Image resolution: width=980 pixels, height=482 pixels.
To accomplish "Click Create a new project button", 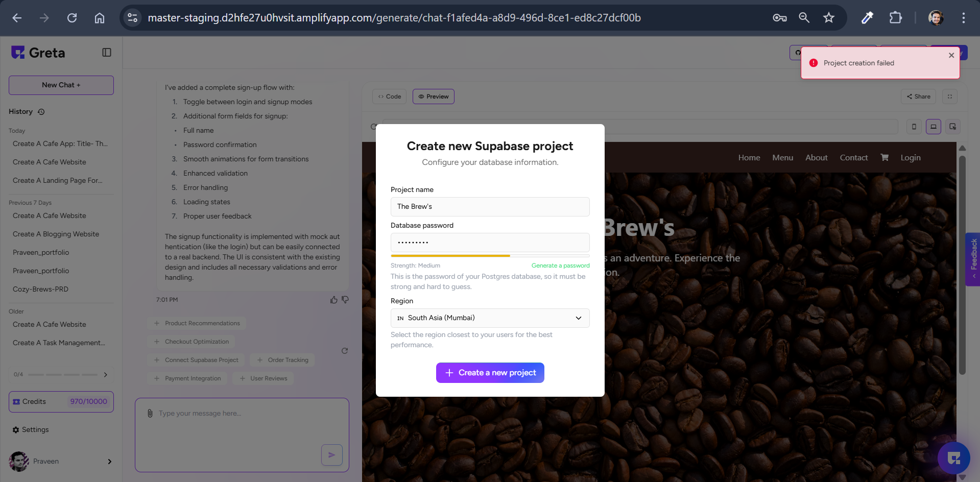I will (x=490, y=373).
